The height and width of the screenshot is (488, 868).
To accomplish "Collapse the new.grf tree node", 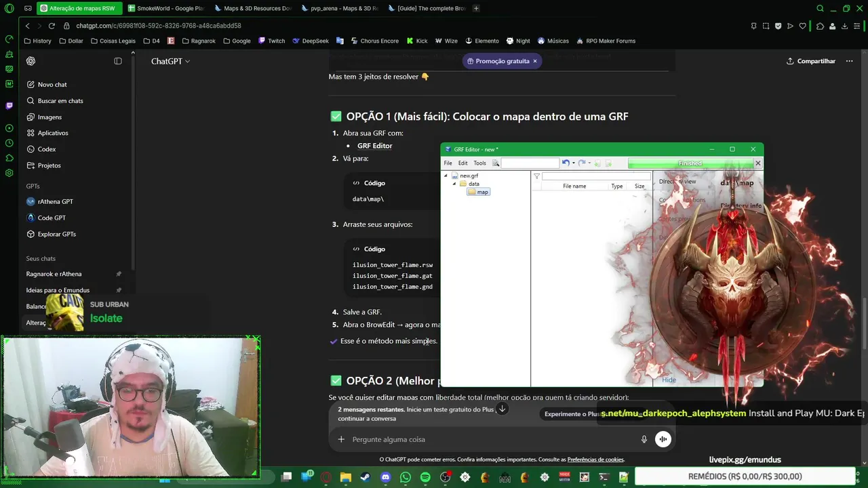I will pyautogui.click(x=446, y=176).
